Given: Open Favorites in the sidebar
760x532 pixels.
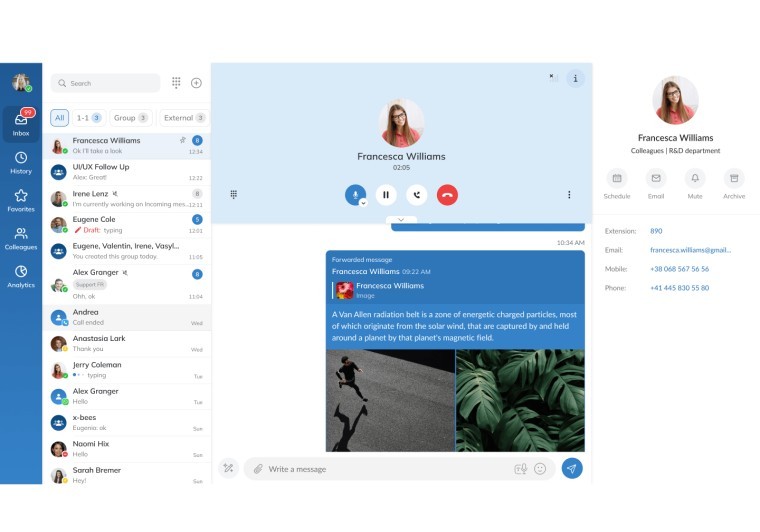Looking at the screenshot, I should click(21, 201).
